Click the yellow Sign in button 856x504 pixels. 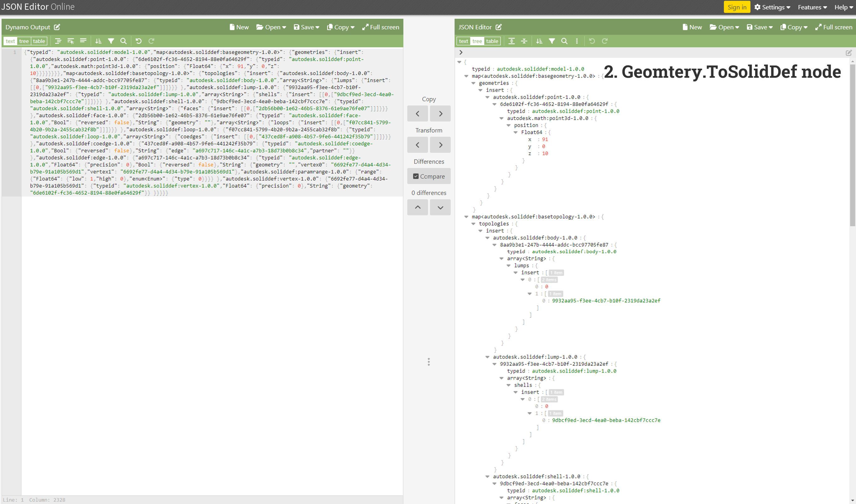[x=737, y=7]
